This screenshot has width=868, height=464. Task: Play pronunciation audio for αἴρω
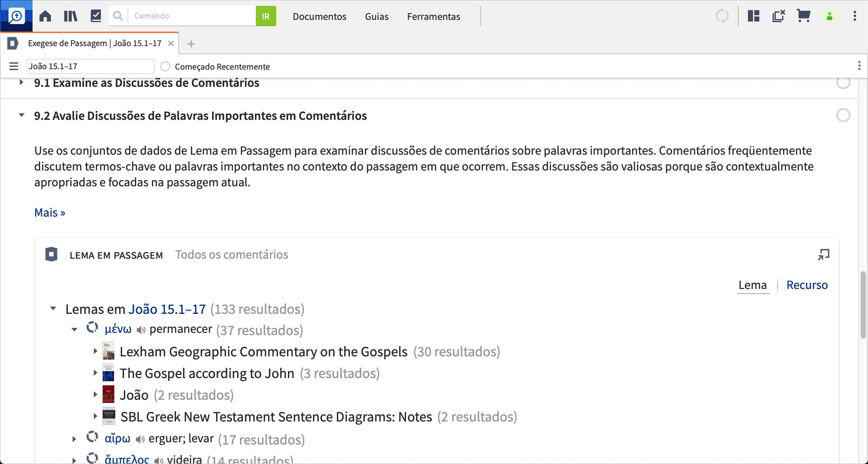point(140,440)
